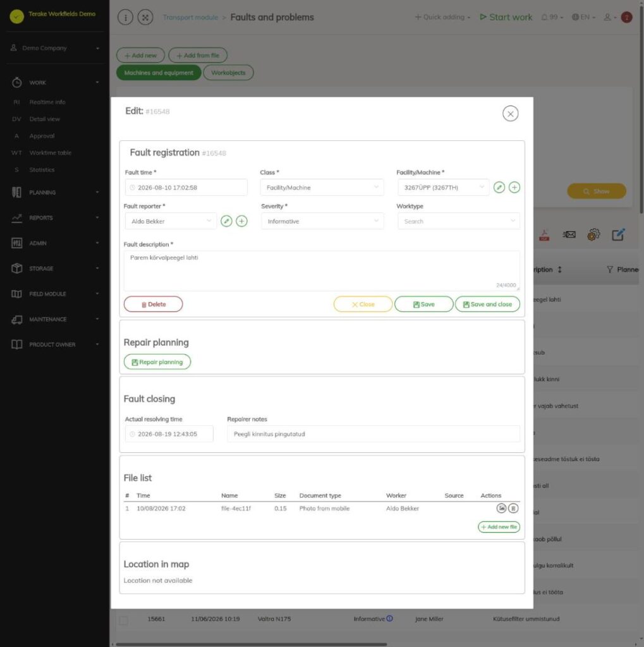Click the edit note icon above table
The width and height of the screenshot is (644, 647).
point(618,235)
